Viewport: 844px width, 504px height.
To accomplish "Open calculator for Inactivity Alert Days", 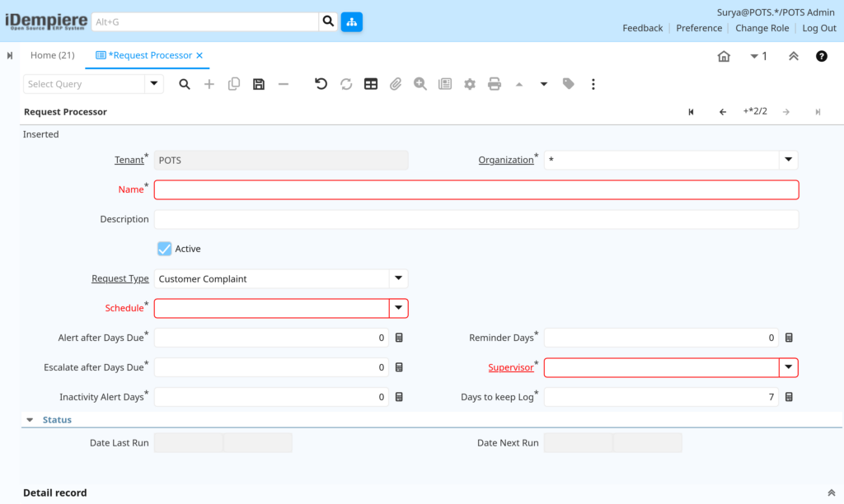I will [399, 397].
